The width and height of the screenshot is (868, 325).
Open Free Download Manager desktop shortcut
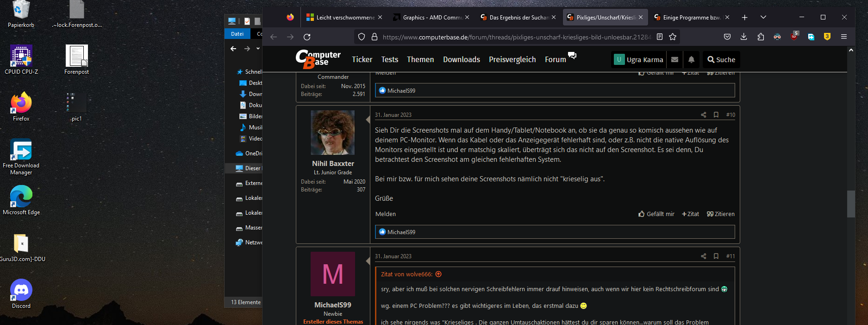click(21, 157)
